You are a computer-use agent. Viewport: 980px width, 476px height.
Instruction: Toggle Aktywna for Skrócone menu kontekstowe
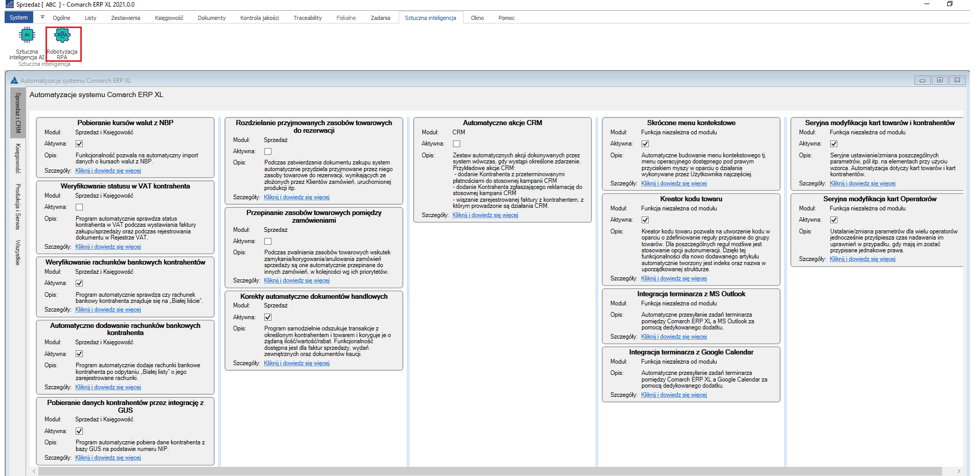click(645, 144)
